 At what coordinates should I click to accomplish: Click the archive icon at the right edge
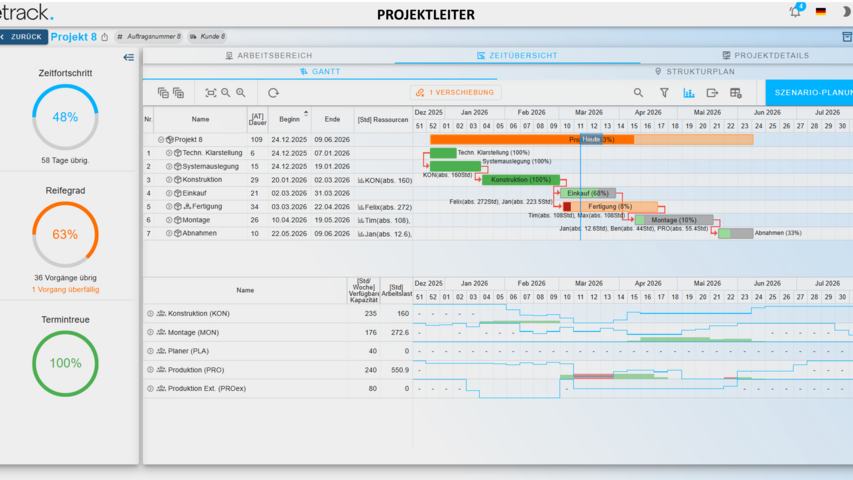coord(847,36)
